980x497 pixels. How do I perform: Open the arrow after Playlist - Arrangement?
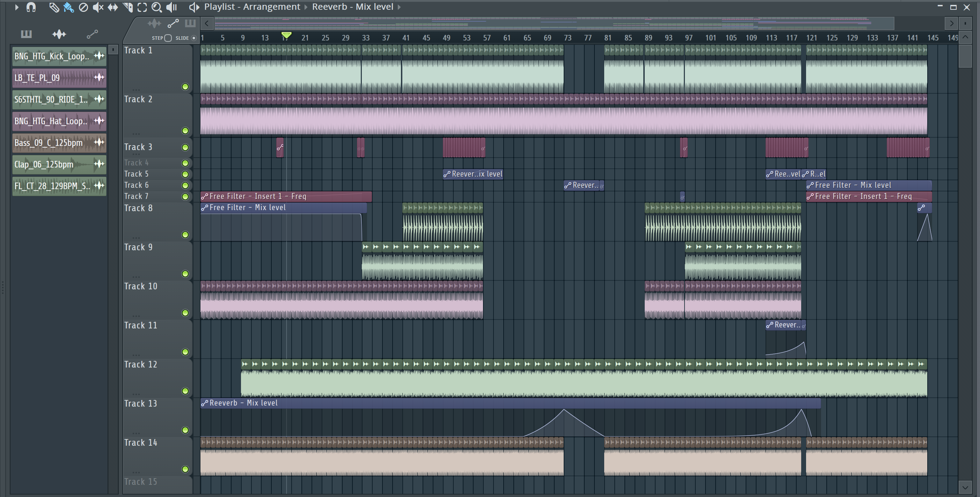tap(306, 7)
